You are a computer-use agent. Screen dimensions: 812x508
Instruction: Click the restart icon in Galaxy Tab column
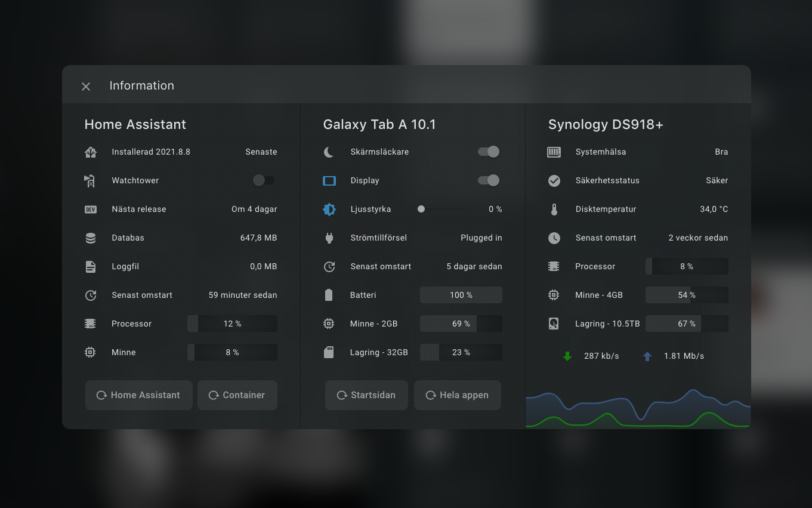[x=329, y=267]
